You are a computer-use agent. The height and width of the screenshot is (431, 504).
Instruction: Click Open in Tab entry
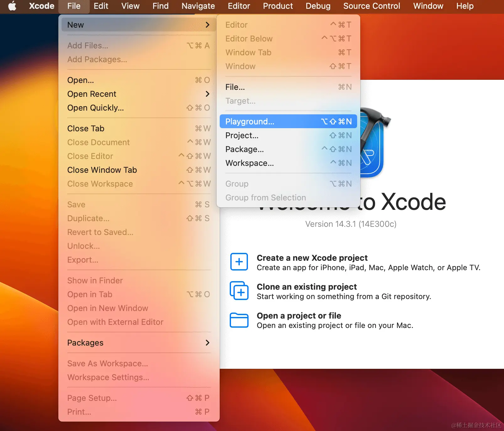pos(139,294)
